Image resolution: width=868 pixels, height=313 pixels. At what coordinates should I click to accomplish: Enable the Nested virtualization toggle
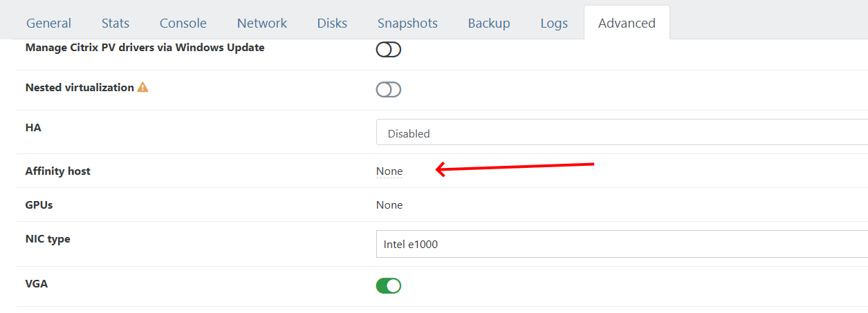pos(389,90)
